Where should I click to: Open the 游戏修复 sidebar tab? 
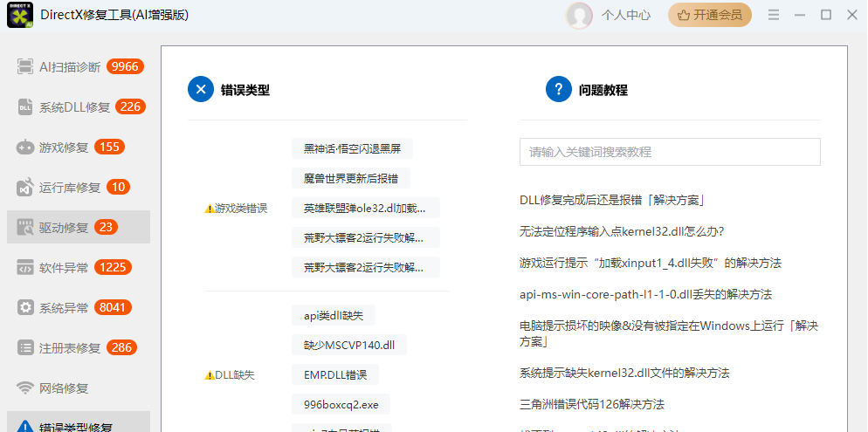pyautogui.click(x=78, y=147)
